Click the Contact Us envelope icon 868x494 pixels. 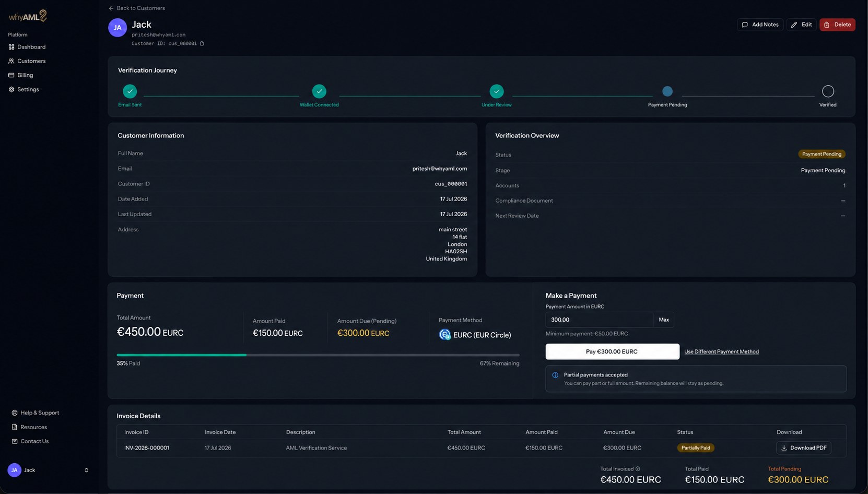click(15, 441)
